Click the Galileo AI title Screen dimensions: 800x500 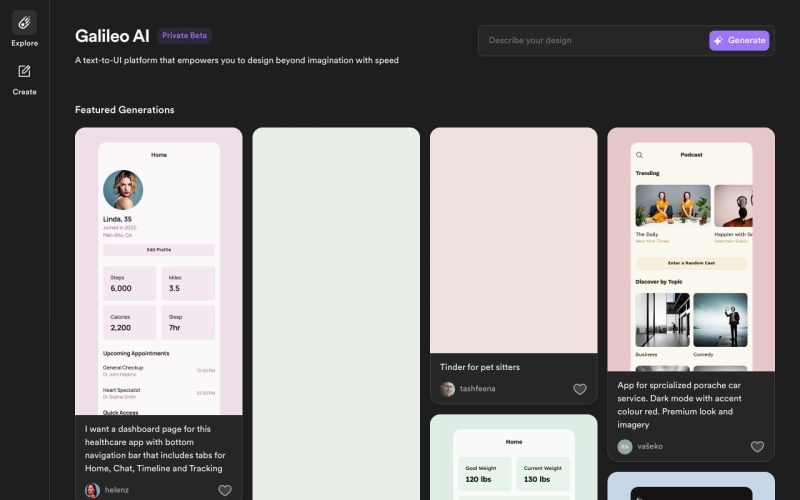pyautogui.click(x=112, y=36)
